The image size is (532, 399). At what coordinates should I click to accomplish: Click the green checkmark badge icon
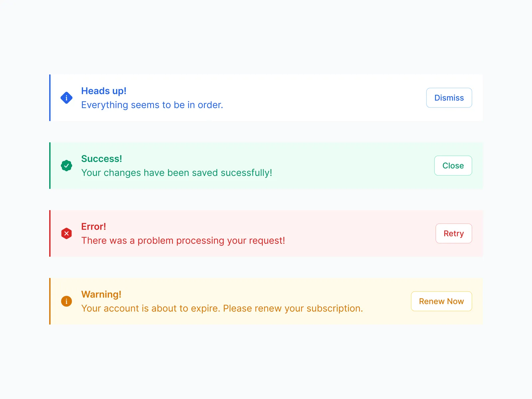coord(66,166)
